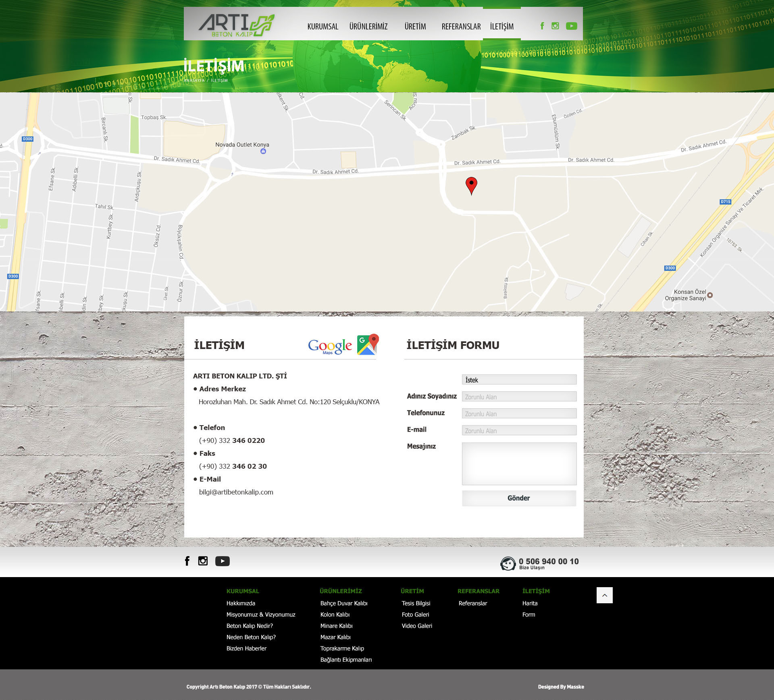Click the scroll-to-top chevron button
This screenshot has width=774, height=700.
click(604, 595)
